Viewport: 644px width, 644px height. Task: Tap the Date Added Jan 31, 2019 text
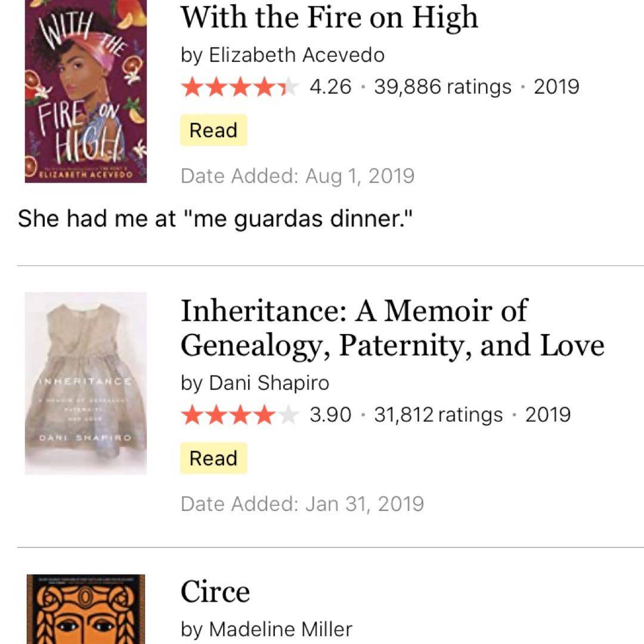tap(302, 504)
